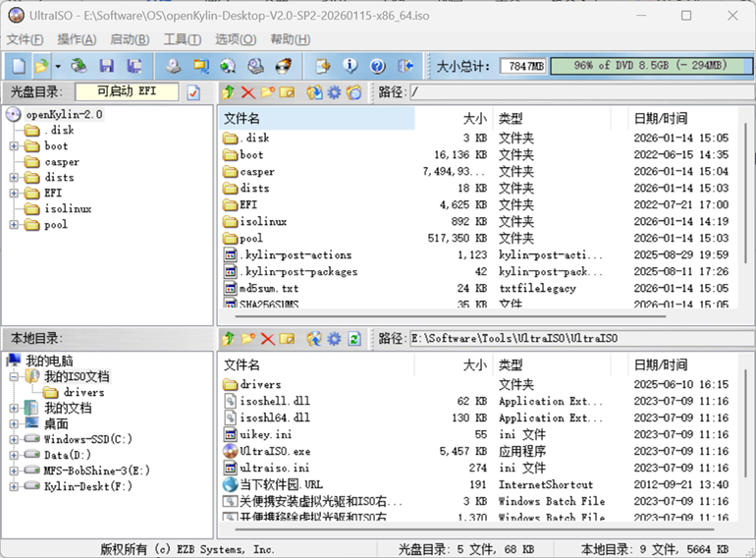The image size is (756, 558).
Task: Click the Open file folder icon
Action: [x=42, y=66]
